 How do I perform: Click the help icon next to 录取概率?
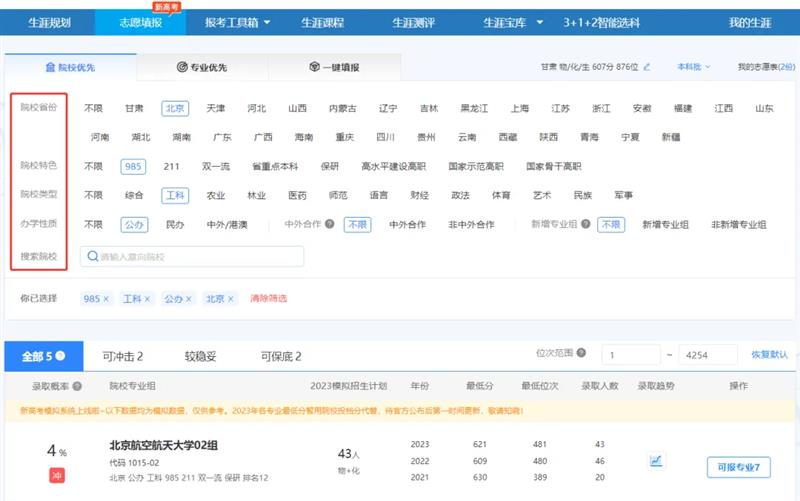pos(76,385)
